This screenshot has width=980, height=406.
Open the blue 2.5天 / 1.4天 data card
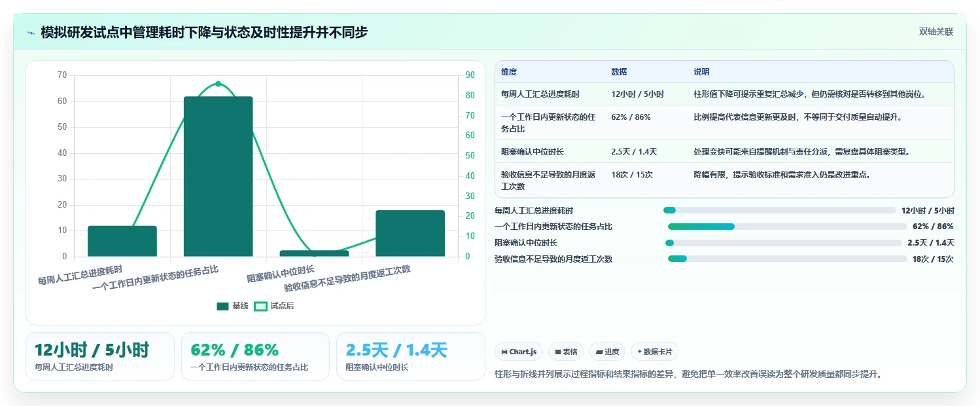click(x=411, y=356)
